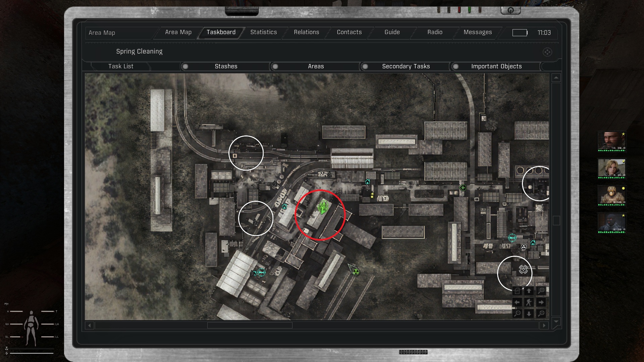Open the map legend document icon
This screenshot has width=644, height=362.
click(518, 291)
